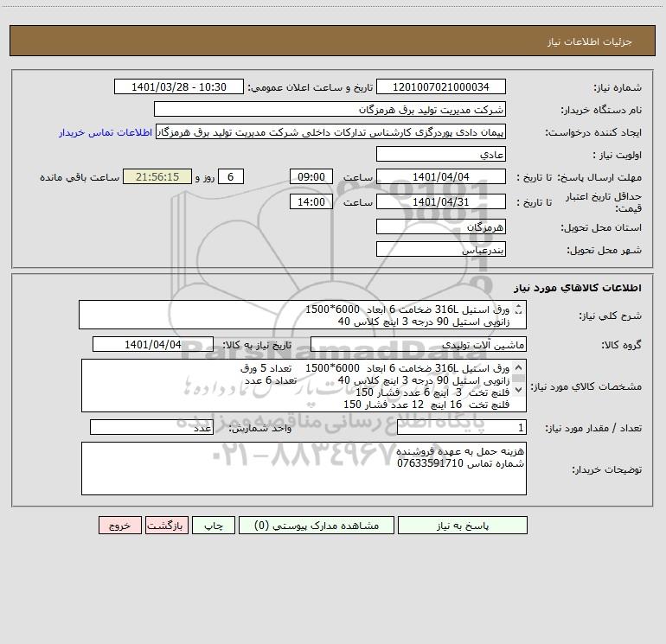
Task: Select the شماره نیاز field 1201007021000034
Action: pyautogui.click(x=441, y=87)
